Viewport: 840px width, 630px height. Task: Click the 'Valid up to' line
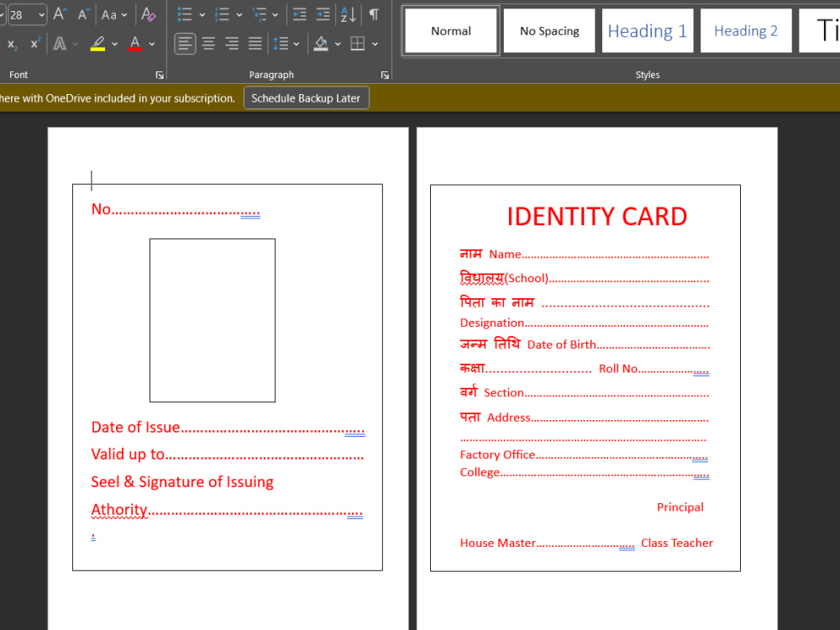(227, 454)
